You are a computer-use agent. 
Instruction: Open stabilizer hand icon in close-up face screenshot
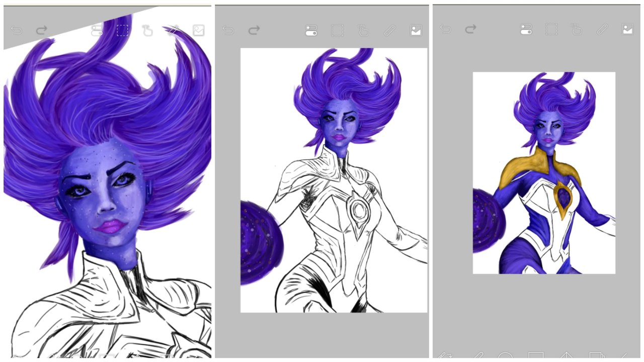147,31
